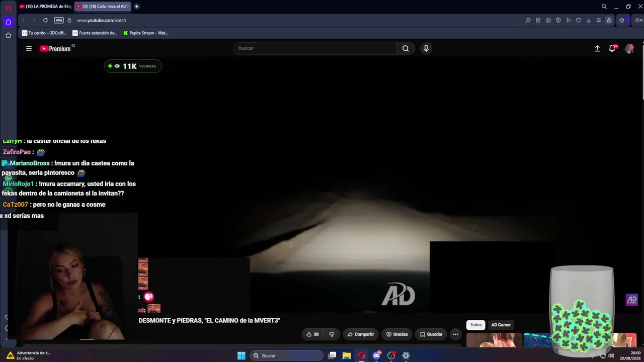644x362 pixels.
Task: Submit search with the YouTube magnifier button
Action: click(x=406, y=48)
